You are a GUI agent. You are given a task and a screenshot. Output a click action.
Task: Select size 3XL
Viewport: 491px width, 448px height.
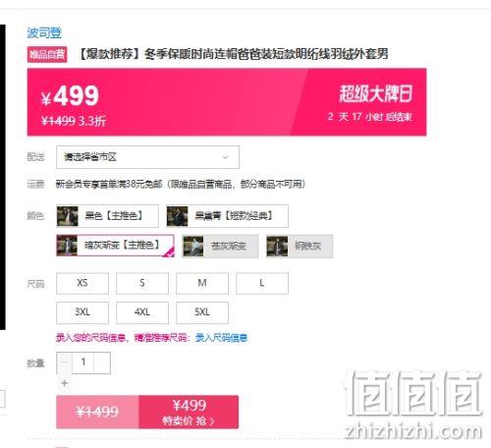[x=82, y=312]
